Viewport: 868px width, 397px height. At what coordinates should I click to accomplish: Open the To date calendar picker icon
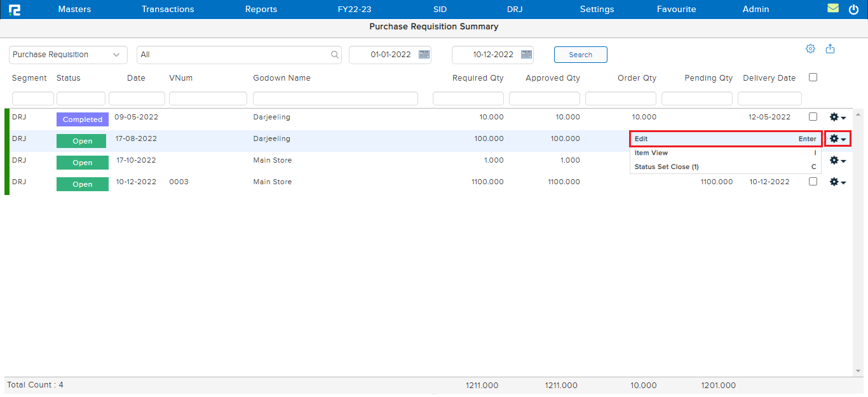pos(526,55)
